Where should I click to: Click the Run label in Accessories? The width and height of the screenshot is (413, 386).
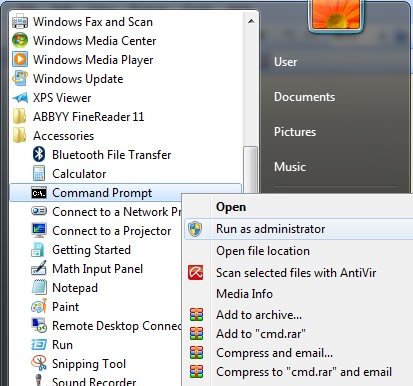coord(62,345)
